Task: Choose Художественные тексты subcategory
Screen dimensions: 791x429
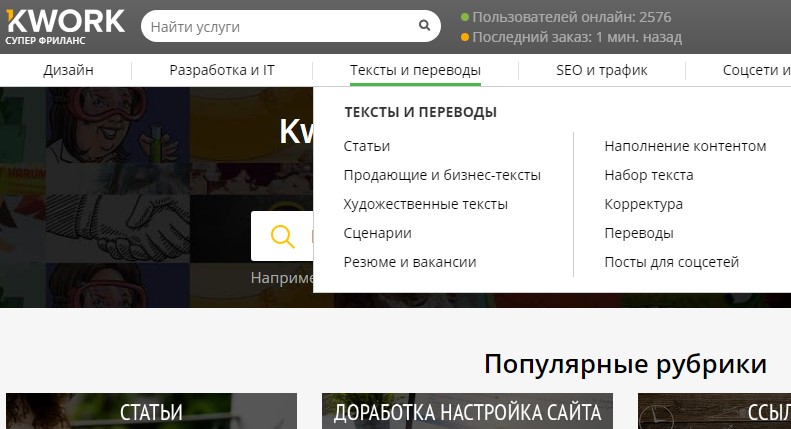Action: coord(425,204)
